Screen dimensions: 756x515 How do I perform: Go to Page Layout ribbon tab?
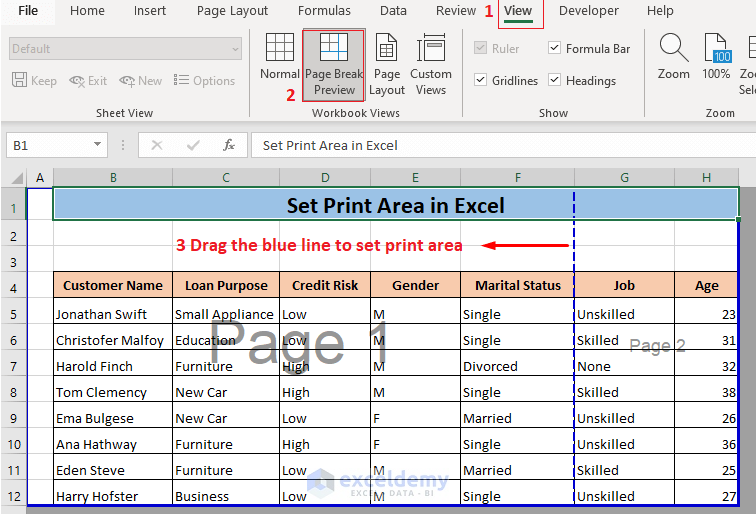232,11
